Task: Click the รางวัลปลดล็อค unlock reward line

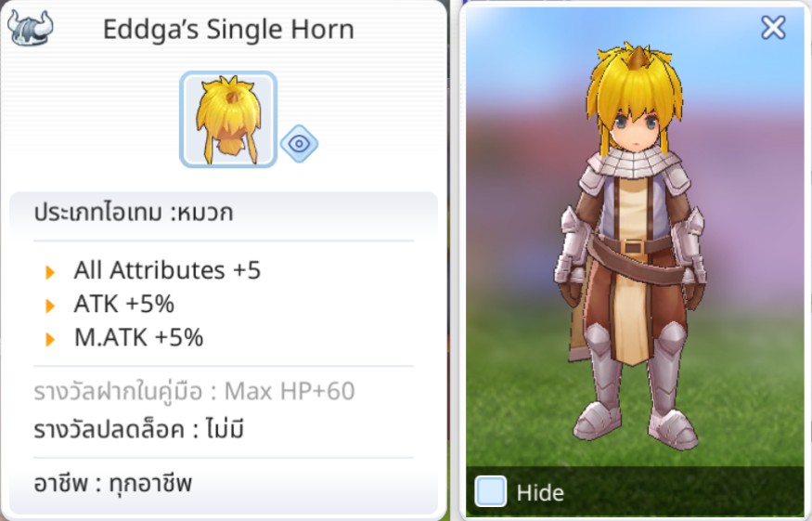Action: click(x=138, y=430)
